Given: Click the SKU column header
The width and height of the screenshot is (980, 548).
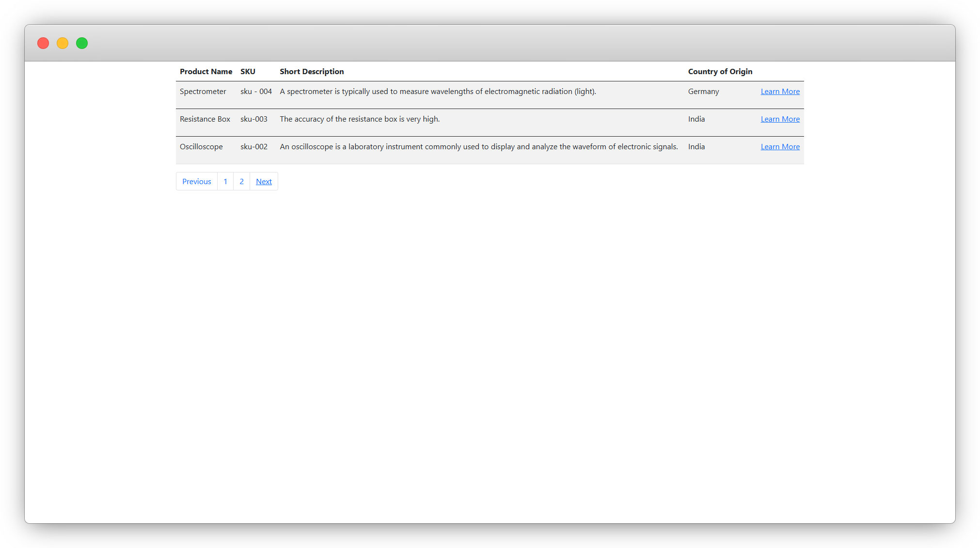Looking at the screenshot, I should click(x=248, y=72).
